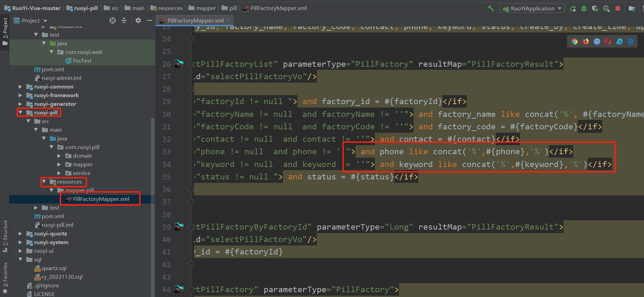Viewport: 644px width, 297px height.
Task: Select the ruoyi-ui folder row
Action: pyautogui.click(x=82, y=251)
